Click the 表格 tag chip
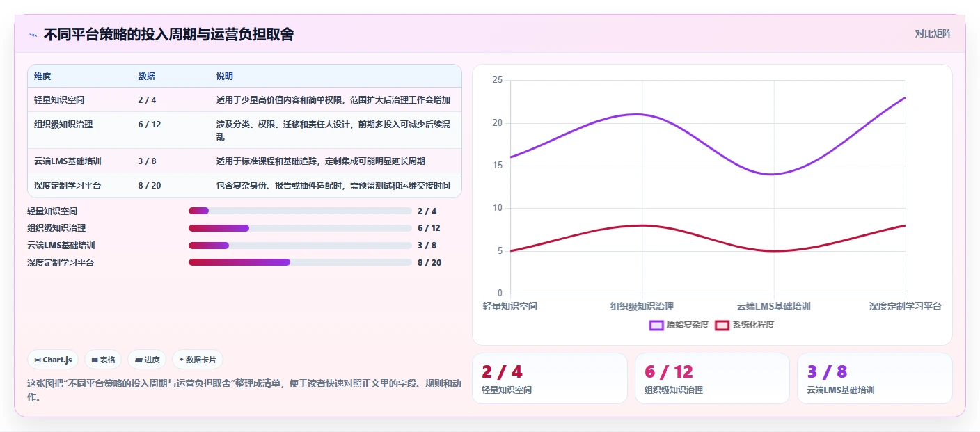Viewport: 980px width, 432px height. (x=103, y=360)
